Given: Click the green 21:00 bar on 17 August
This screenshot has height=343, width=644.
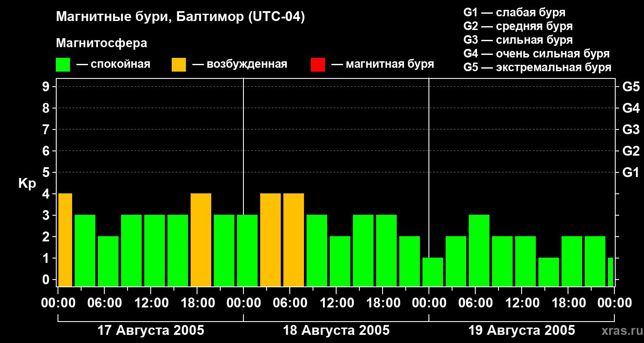Looking at the screenshot, I should tap(224, 250).
